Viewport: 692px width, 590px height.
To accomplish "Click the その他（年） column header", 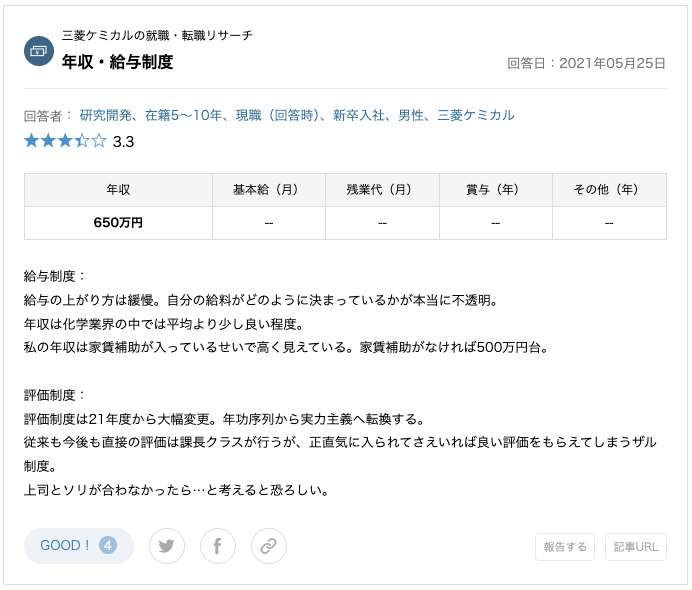I will pos(609,190).
